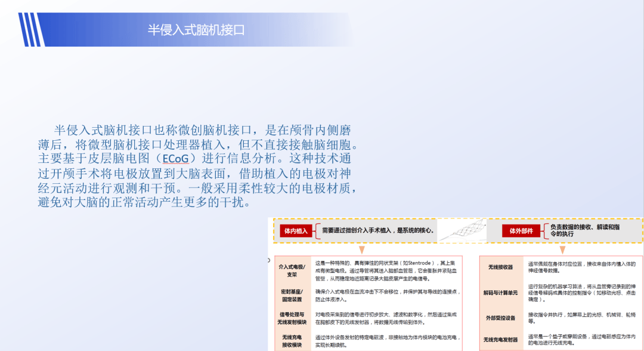Click the 无线充电发射器 row label
Viewport: 644px width, 351px height.
click(x=500, y=340)
